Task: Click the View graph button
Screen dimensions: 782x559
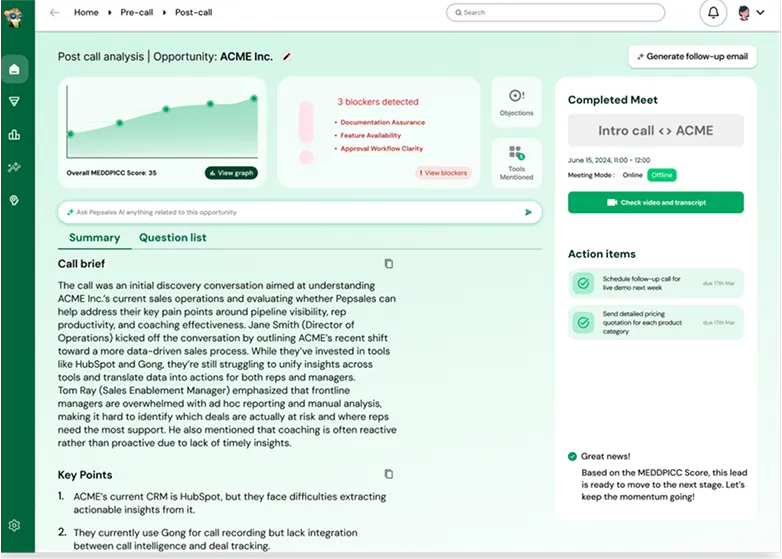Action: point(231,173)
